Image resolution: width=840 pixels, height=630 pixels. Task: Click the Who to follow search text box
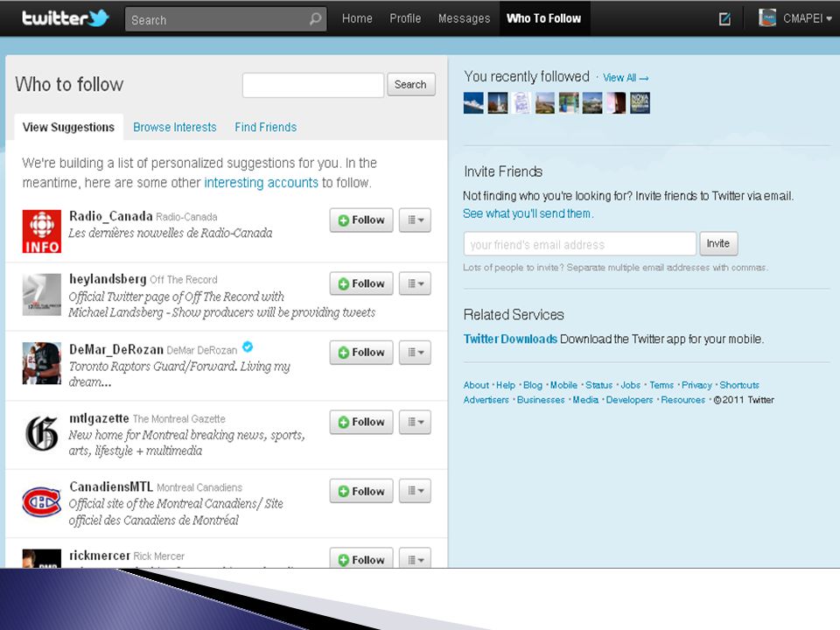coord(313,85)
